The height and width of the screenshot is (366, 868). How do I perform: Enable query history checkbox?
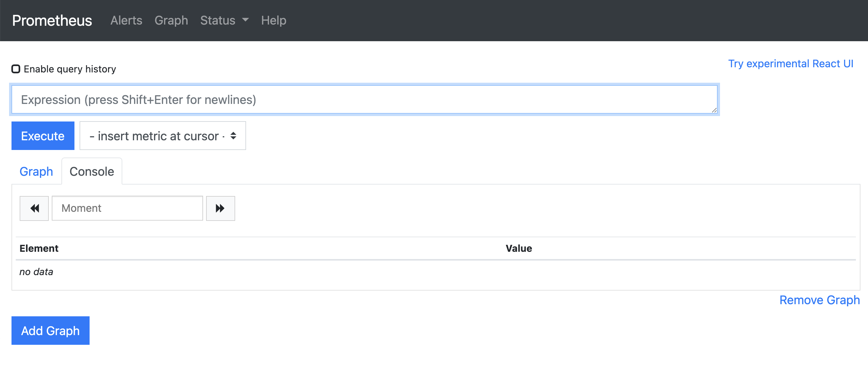pyautogui.click(x=16, y=69)
